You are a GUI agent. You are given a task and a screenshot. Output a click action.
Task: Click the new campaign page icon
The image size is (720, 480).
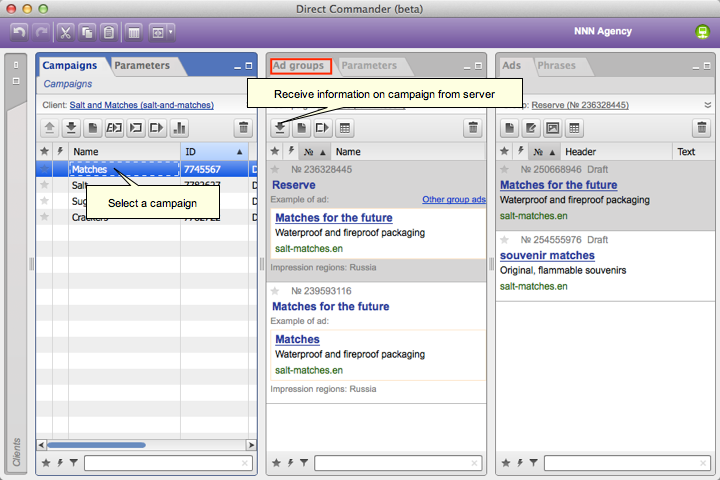coord(92,128)
